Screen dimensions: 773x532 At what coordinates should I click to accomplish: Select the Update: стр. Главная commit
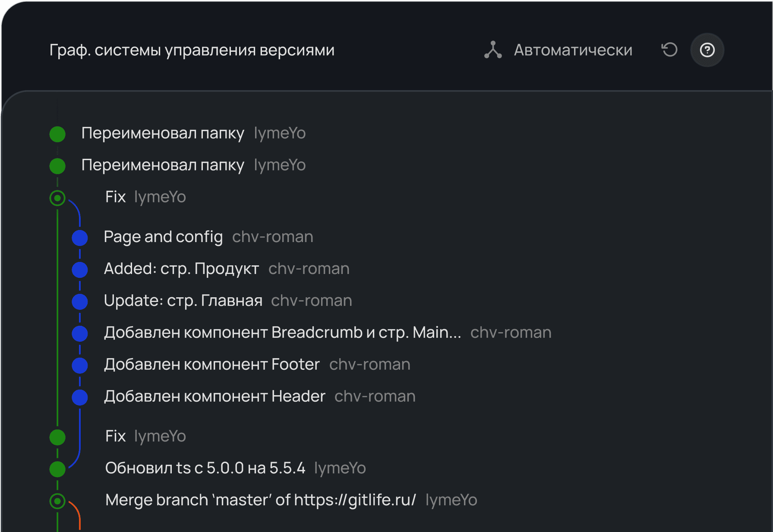point(183,301)
